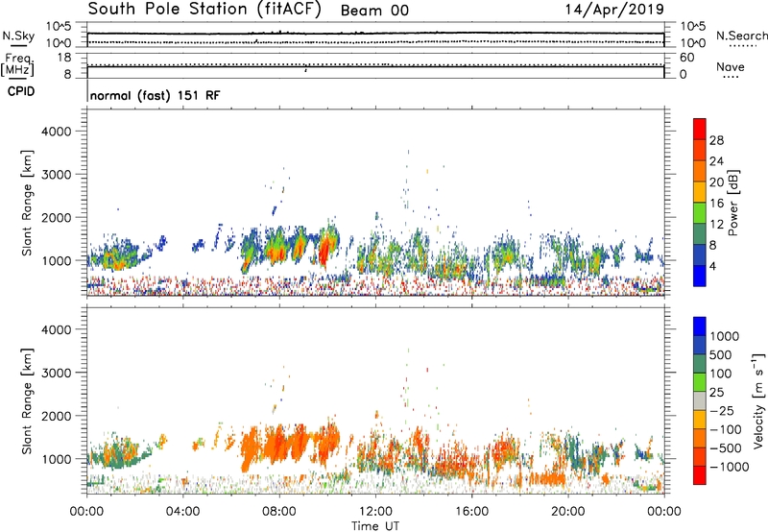Click the 'N.Search' legend label
The width and height of the screenshot is (768, 532).
(x=741, y=36)
